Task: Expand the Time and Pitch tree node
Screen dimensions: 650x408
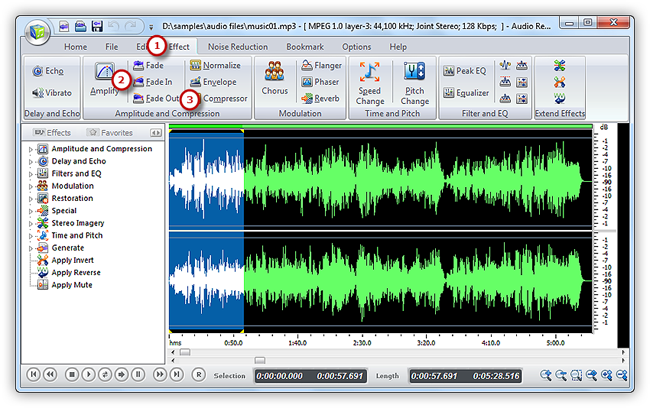Action: 30,236
